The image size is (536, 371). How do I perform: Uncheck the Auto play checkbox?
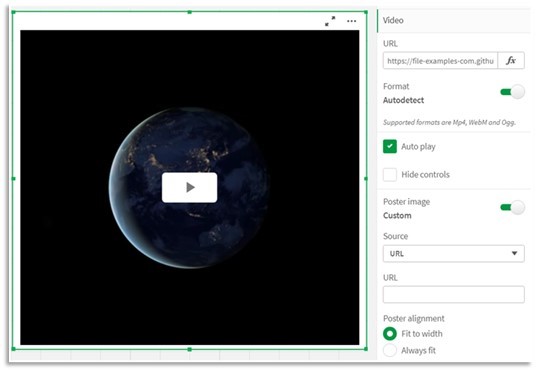click(390, 146)
